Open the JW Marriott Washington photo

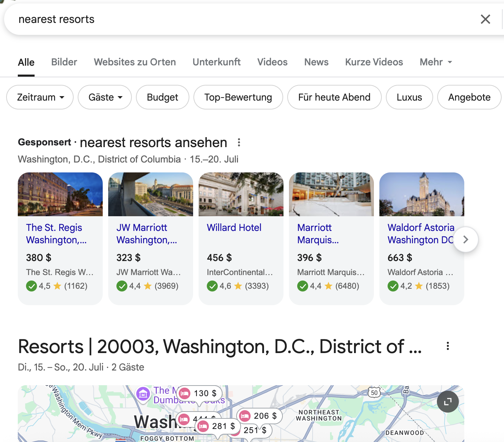coord(151,194)
